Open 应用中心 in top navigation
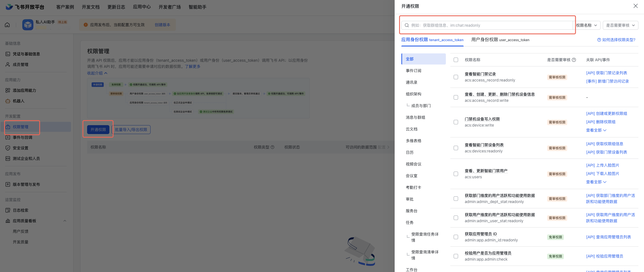Screen dimensions: 644x272 (142, 7)
